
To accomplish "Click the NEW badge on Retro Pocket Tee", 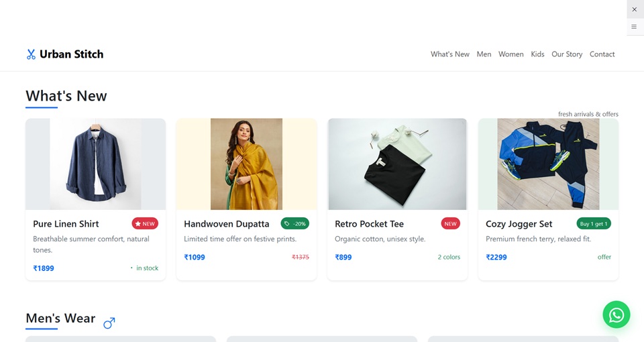I will [450, 224].
